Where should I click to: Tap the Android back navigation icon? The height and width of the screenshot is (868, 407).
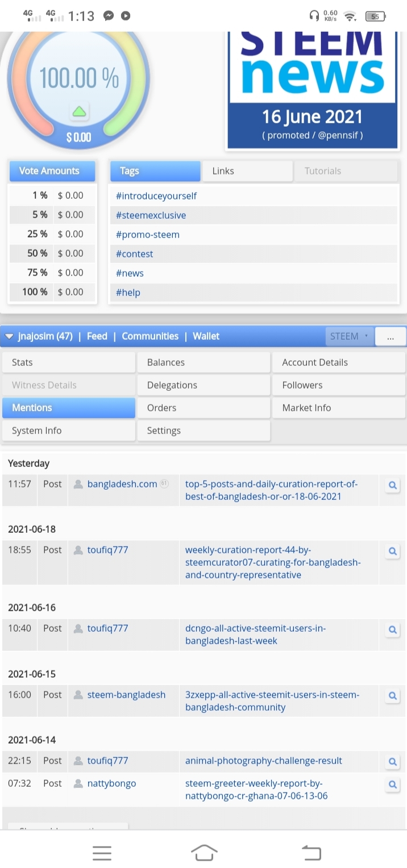[x=311, y=852]
